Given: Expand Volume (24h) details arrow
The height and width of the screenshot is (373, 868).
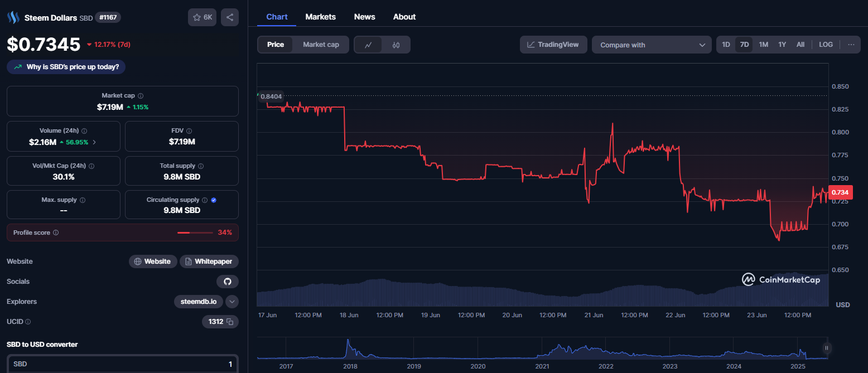Looking at the screenshot, I should click(94, 142).
